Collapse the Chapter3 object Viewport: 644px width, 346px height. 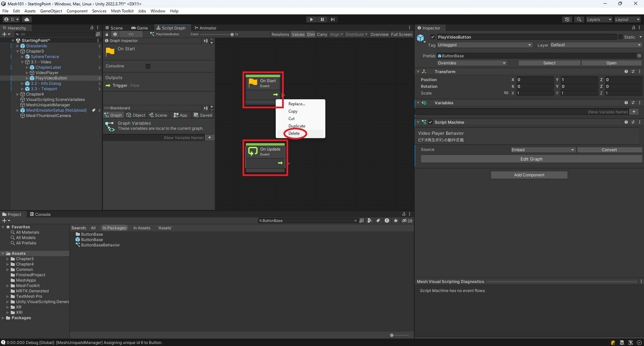pos(17,51)
